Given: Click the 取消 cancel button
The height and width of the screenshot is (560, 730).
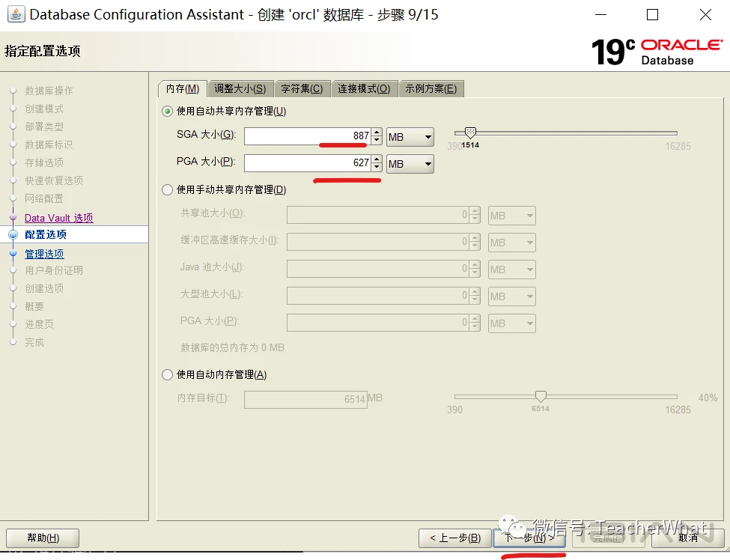Looking at the screenshot, I should pyautogui.click(x=687, y=538).
